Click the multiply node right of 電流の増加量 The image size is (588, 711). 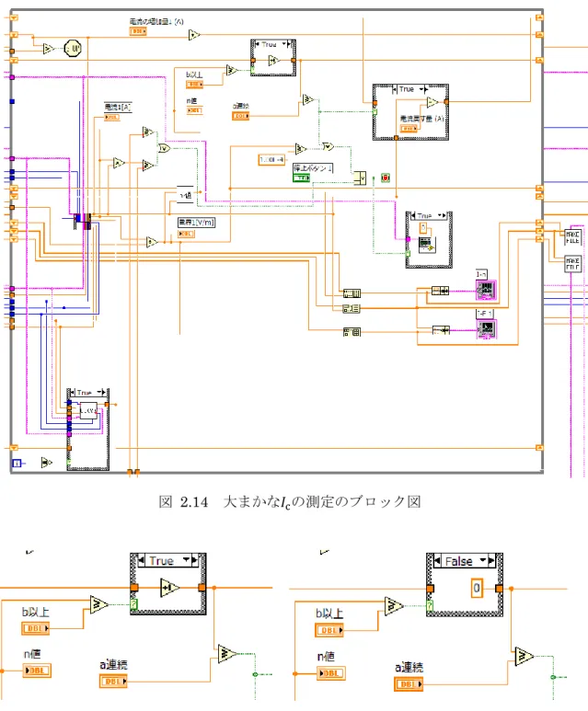pyautogui.click(x=194, y=34)
